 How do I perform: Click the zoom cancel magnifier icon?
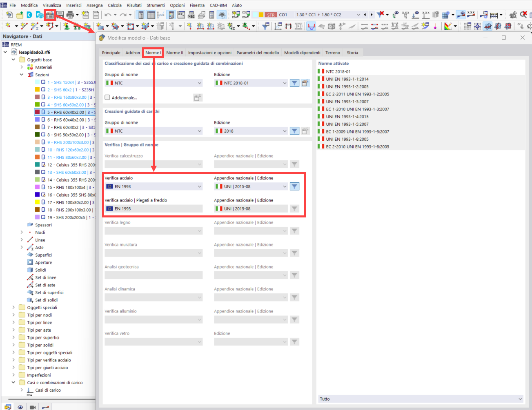coord(523,15)
